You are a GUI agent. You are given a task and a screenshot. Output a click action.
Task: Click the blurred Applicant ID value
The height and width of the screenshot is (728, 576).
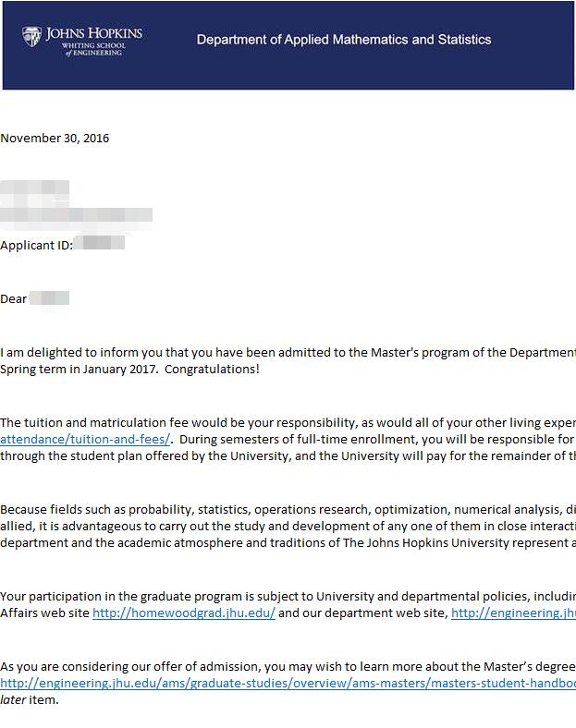(x=100, y=243)
